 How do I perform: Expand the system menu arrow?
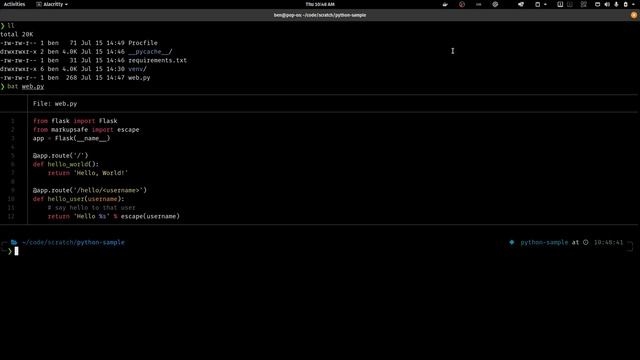633,4
